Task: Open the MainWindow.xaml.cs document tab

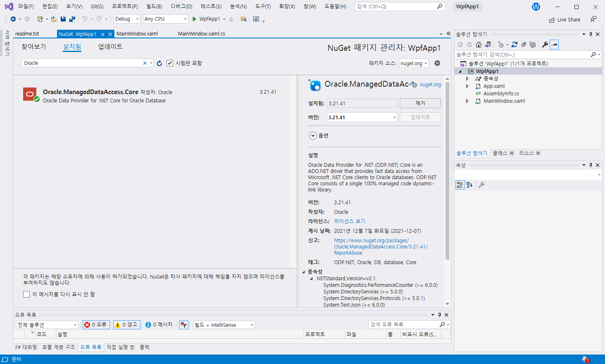Action: 202,34
